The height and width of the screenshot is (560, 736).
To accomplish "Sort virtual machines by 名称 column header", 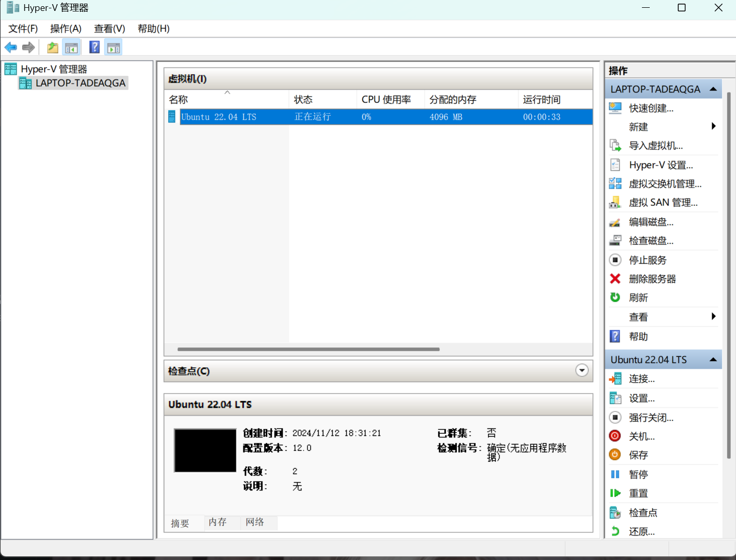I will coord(227,99).
